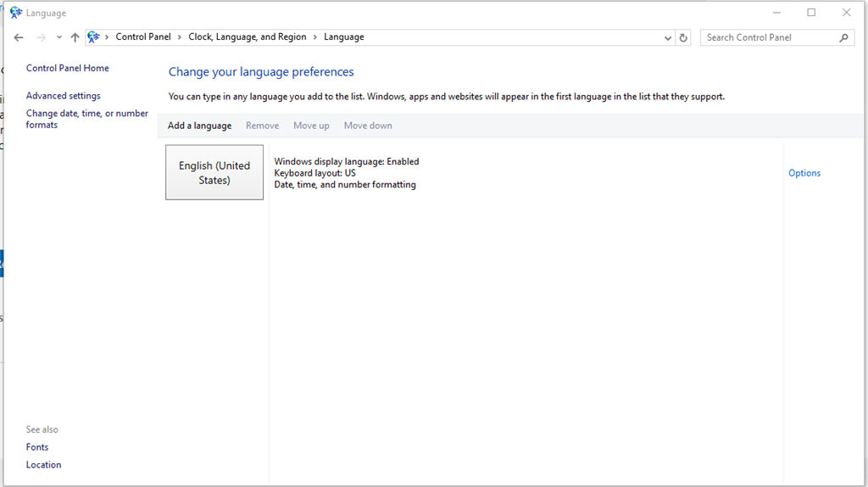Screen dimensions: 868x487
Task: Minimize the Language window
Action: (776, 13)
